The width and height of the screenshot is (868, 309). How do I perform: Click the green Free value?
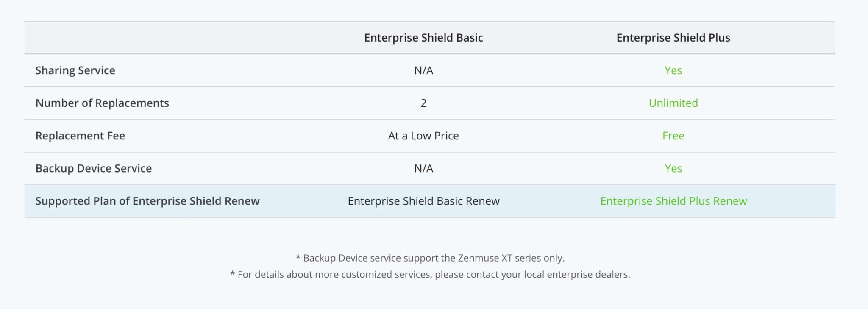(x=673, y=136)
